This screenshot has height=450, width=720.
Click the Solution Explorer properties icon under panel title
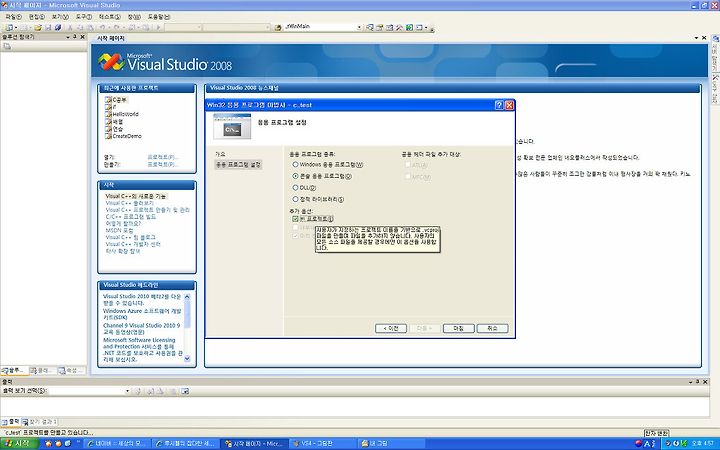coord(7,46)
